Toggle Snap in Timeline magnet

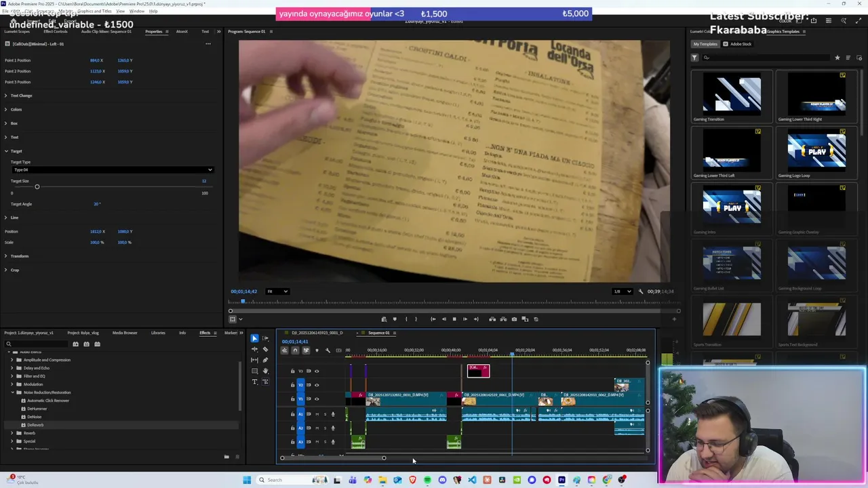295,350
